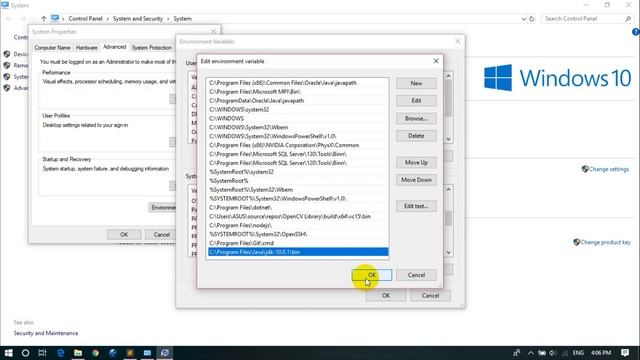Move the selected path up
The width and height of the screenshot is (640, 360).
tap(416, 162)
